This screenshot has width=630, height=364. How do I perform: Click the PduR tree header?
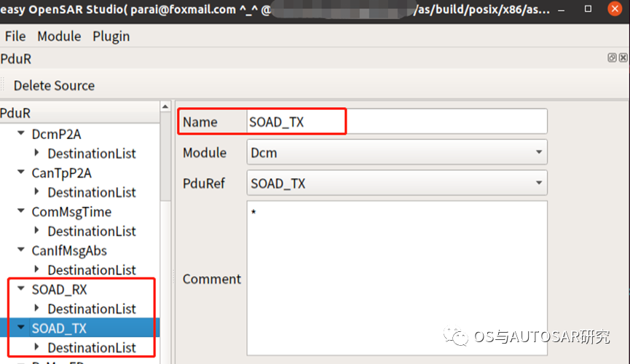pyautogui.click(x=79, y=113)
